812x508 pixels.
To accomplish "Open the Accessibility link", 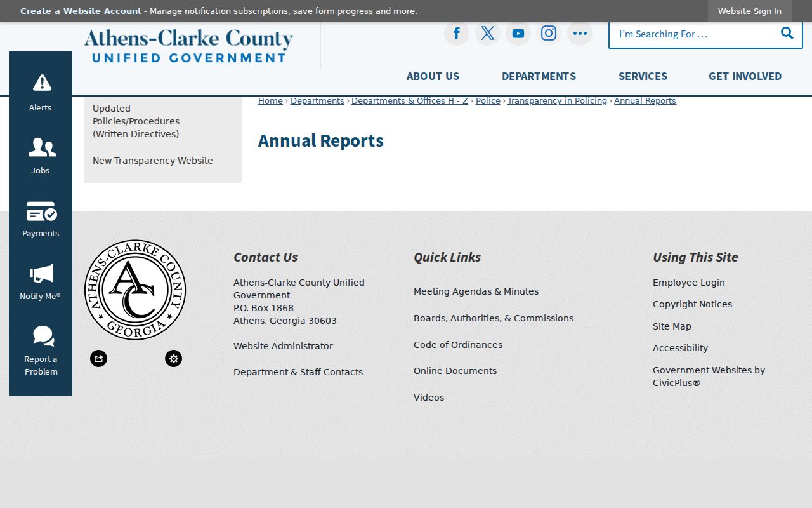I will pos(680,348).
